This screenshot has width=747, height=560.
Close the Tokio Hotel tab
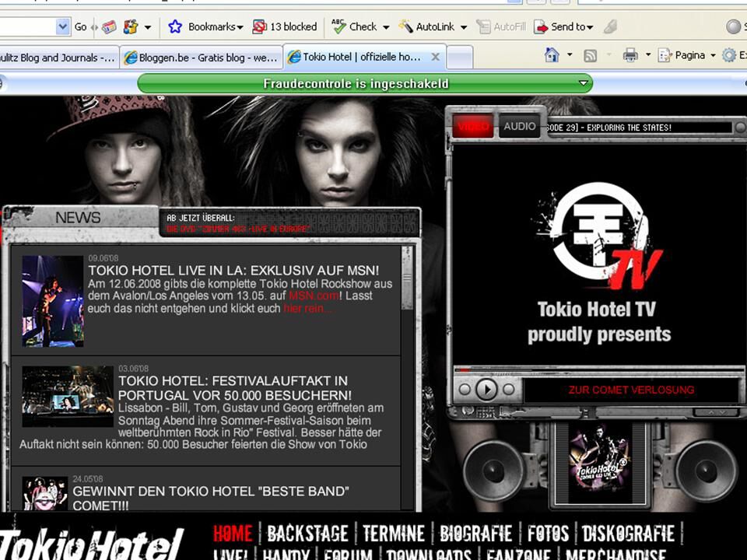[435, 57]
